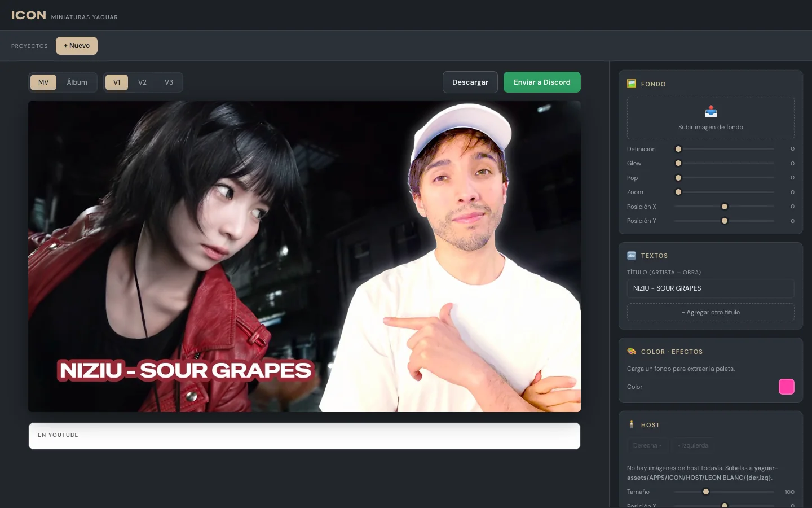Open the pink Color swatch
The width and height of the screenshot is (812, 508).
(x=786, y=387)
